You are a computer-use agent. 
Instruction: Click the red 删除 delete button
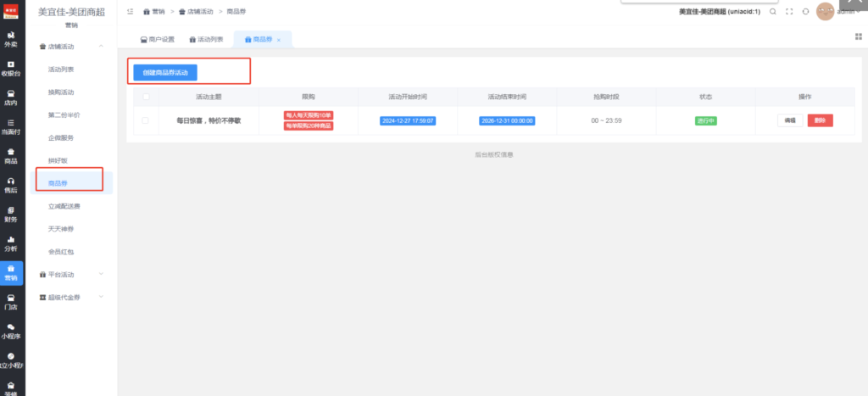coord(820,120)
